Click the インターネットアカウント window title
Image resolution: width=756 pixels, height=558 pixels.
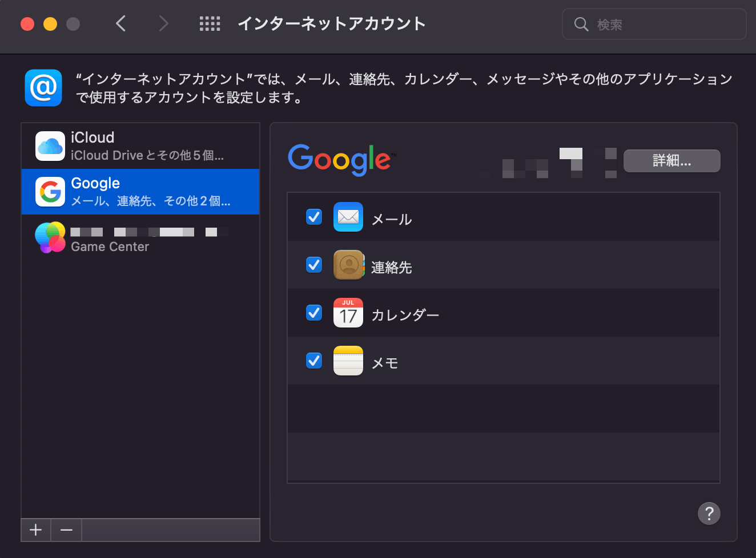(332, 23)
